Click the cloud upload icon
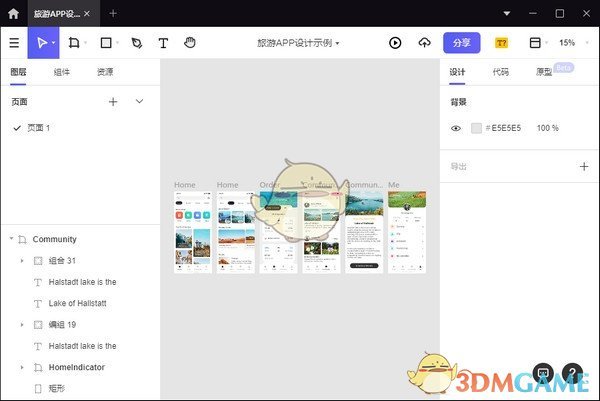600x401 pixels. pos(424,43)
